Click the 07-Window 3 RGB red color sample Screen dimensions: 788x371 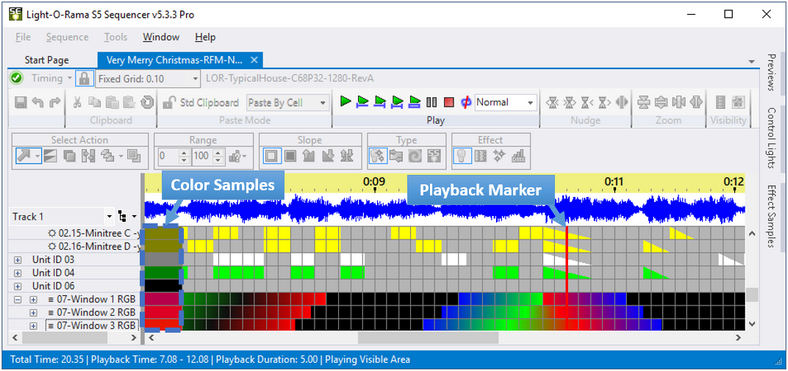tap(162, 325)
